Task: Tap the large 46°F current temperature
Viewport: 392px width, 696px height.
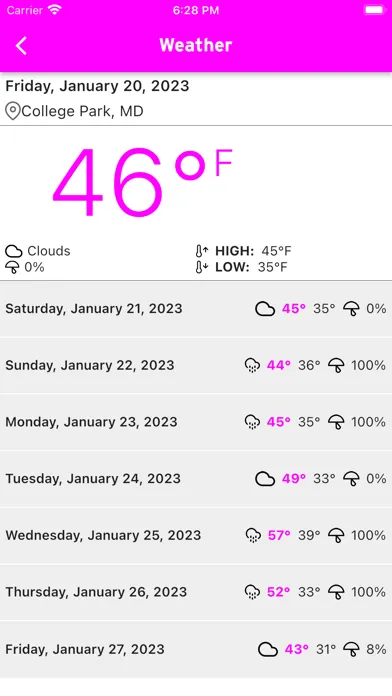Action: point(143,182)
